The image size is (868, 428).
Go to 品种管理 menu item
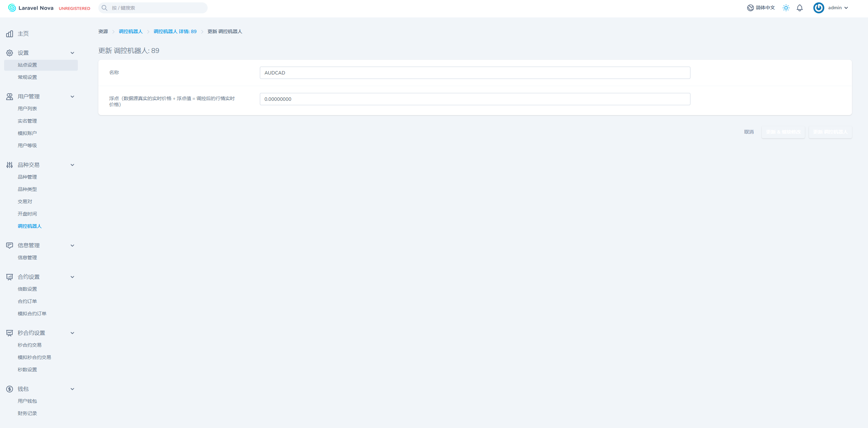[x=27, y=177]
